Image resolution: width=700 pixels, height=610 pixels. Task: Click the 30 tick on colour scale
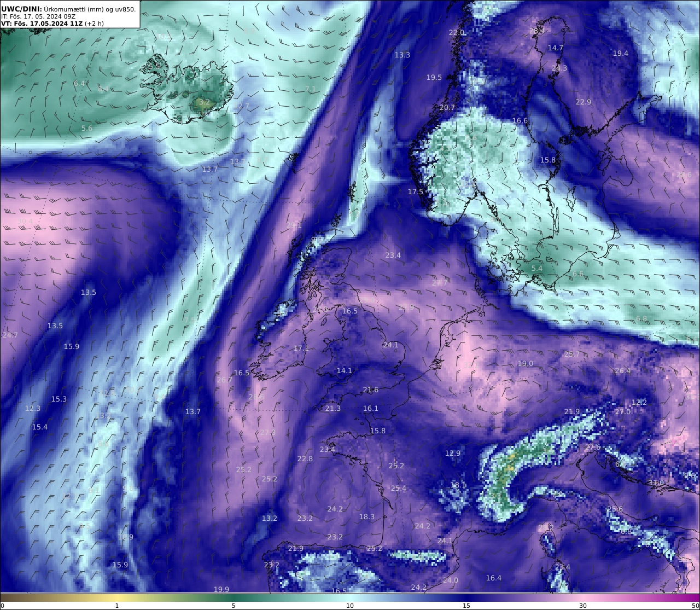(x=583, y=606)
